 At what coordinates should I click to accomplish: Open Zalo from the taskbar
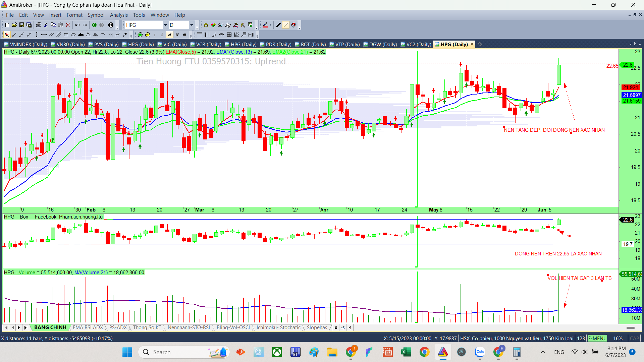pos(480,352)
